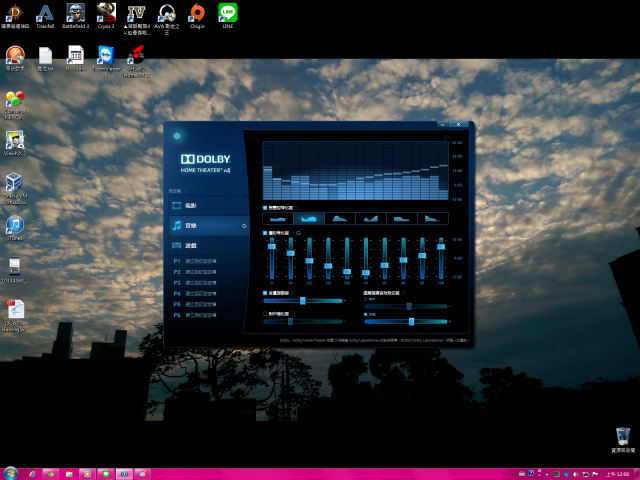Open the Recycle Bin on the desktop
Screen dimensions: 640x480
tap(623, 440)
